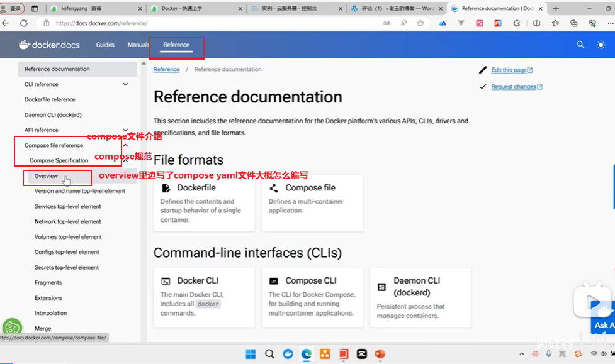615x364 pixels.
Task: Open the Guides tab
Action: tap(105, 45)
